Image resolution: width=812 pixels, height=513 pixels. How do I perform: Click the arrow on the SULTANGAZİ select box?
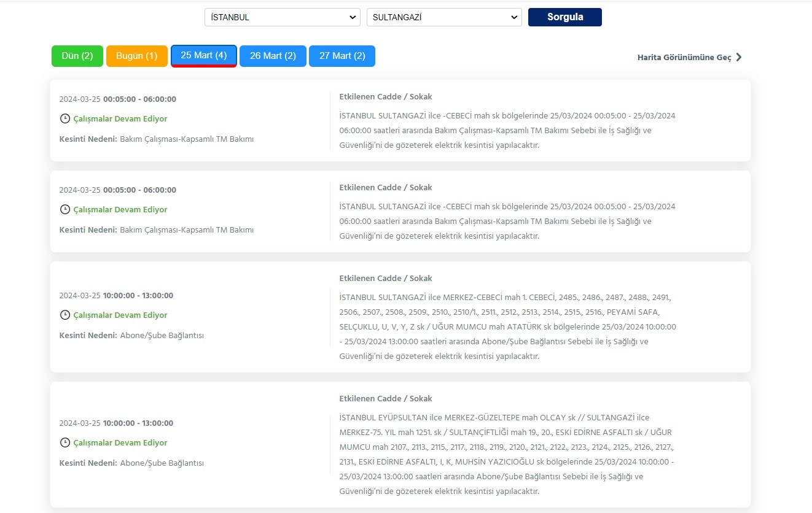[514, 17]
